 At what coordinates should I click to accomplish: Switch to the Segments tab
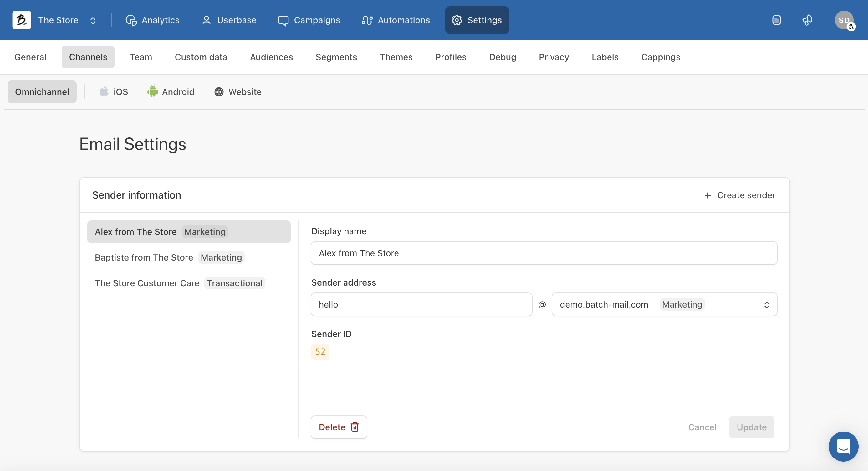pos(336,57)
